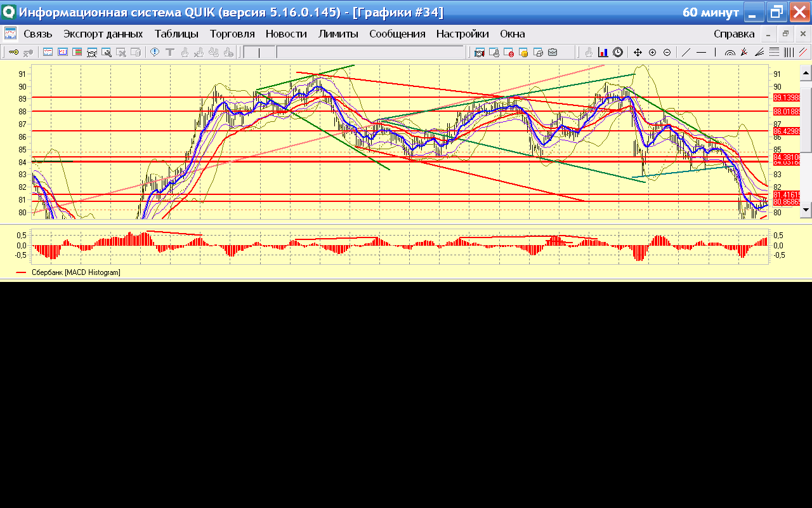Select the diagonal trend line tool
Screen dimensions: 812x508
tap(686, 52)
